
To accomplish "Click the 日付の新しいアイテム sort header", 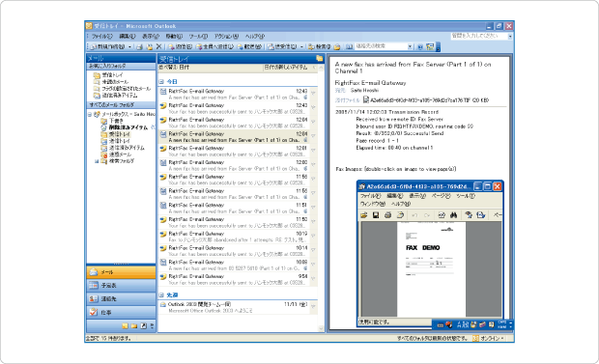I will 286,68.
